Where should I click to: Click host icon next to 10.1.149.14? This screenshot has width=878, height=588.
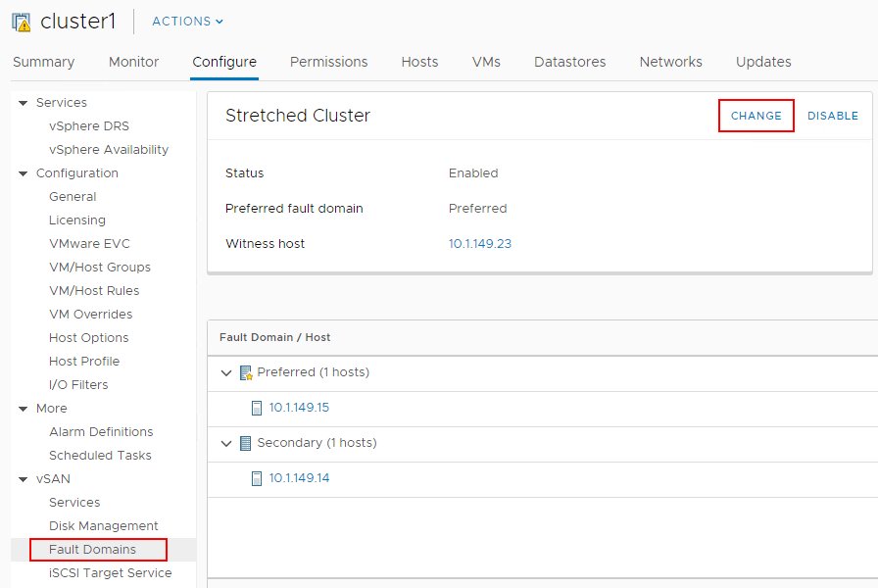pos(257,478)
